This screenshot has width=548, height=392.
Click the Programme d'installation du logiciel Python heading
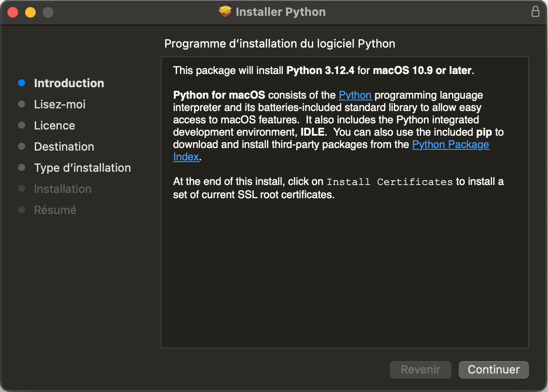tap(279, 44)
